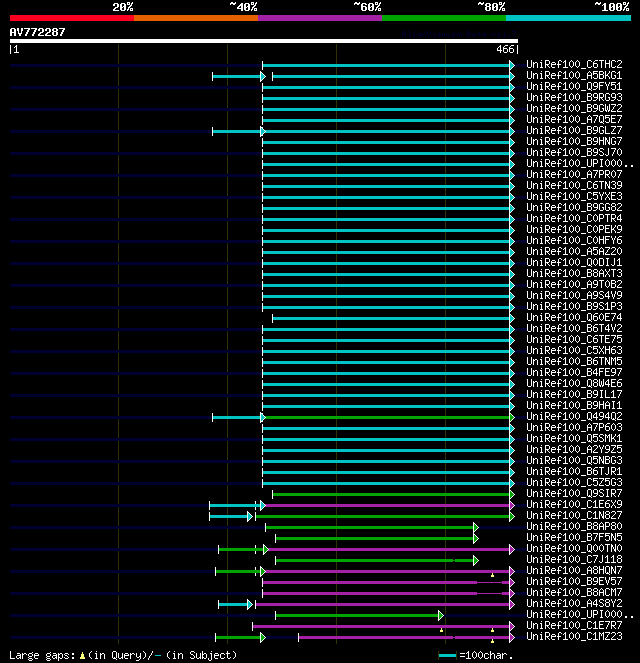Select the UniRef100_Q9SIR7 subject
The height and width of the screenshot is (663, 640).
[574, 493]
